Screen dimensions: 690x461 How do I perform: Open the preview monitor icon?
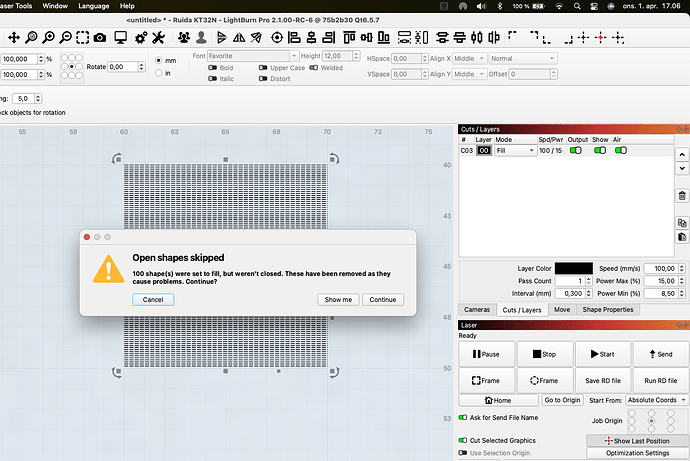[x=120, y=37]
